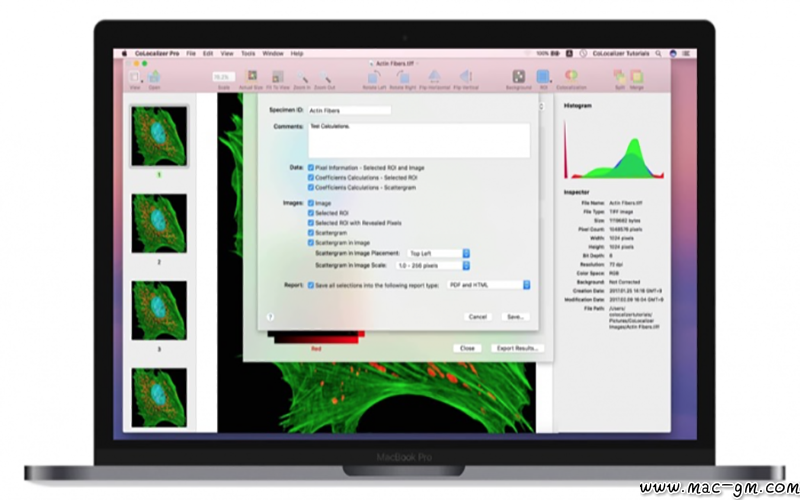Click the stepper behind the dialog's top-right
The height and width of the screenshot is (500, 800).
[x=542, y=106]
